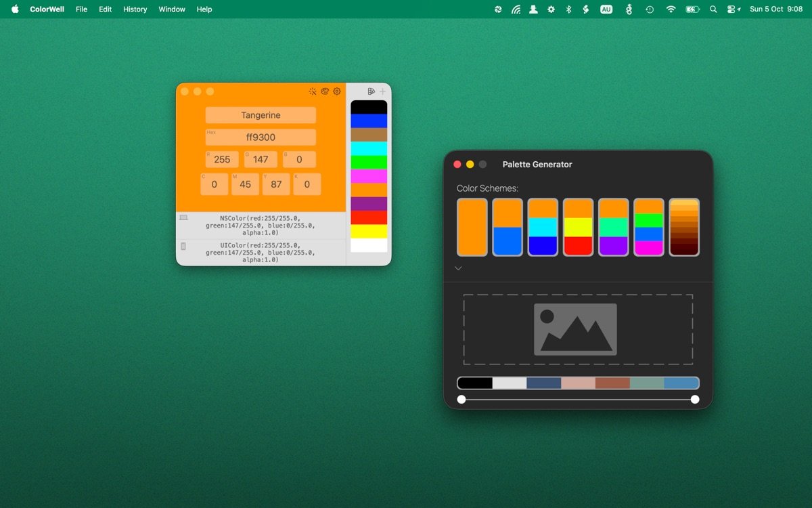This screenshot has height=508, width=812.
Task: Copy UIColor code via the phone icon
Action: coord(183,246)
